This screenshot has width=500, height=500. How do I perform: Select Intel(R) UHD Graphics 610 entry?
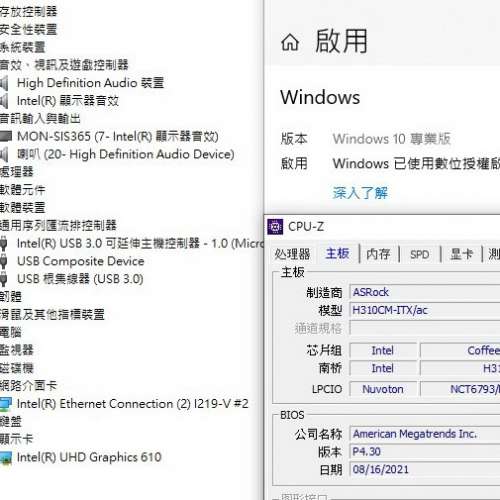pyautogui.click(x=89, y=457)
